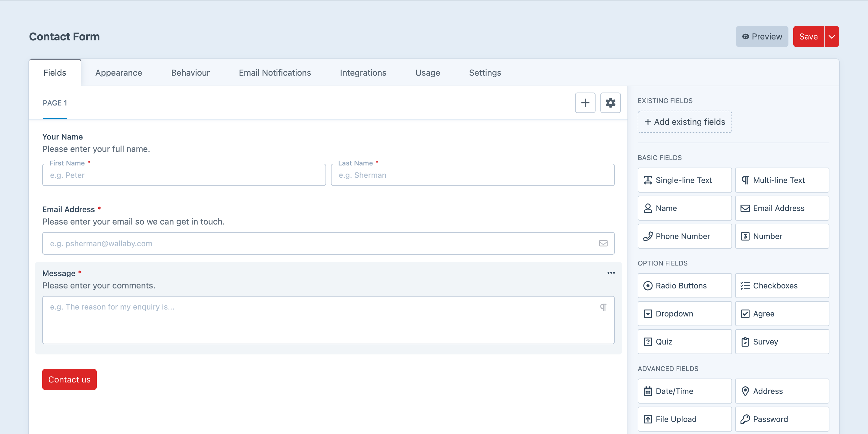Preview the contact form
Image resolution: width=868 pixels, height=434 pixels.
[x=762, y=36]
